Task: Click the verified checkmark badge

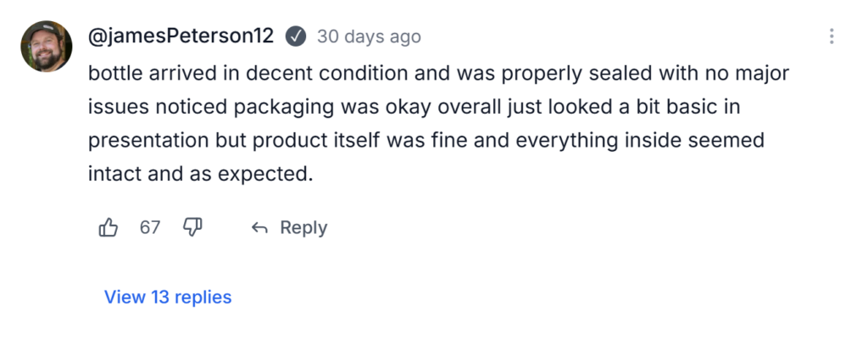Action: click(296, 36)
